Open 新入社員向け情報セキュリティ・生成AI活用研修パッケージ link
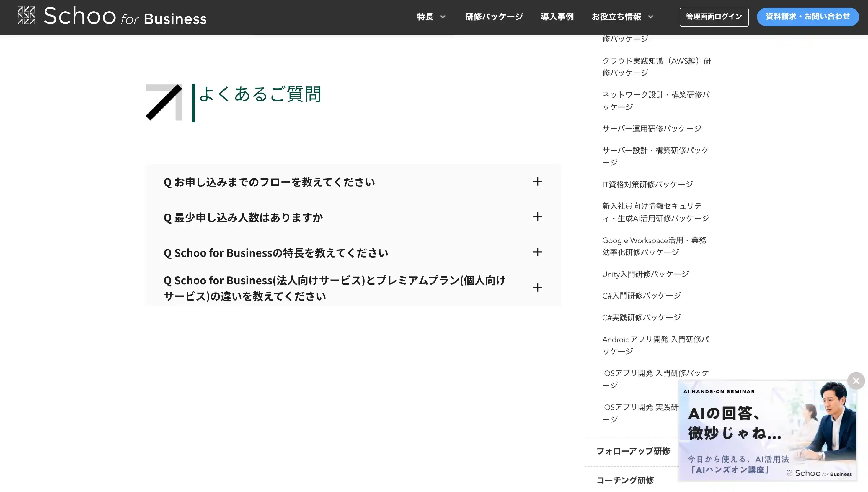Image resolution: width=868 pixels, height=492 pixels. (x=656, y=212)
